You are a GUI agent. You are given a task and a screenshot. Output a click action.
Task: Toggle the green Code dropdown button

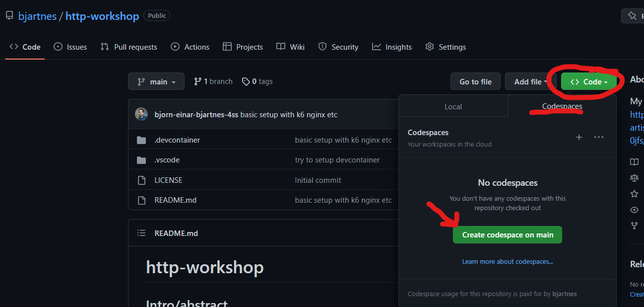(588, 81)
